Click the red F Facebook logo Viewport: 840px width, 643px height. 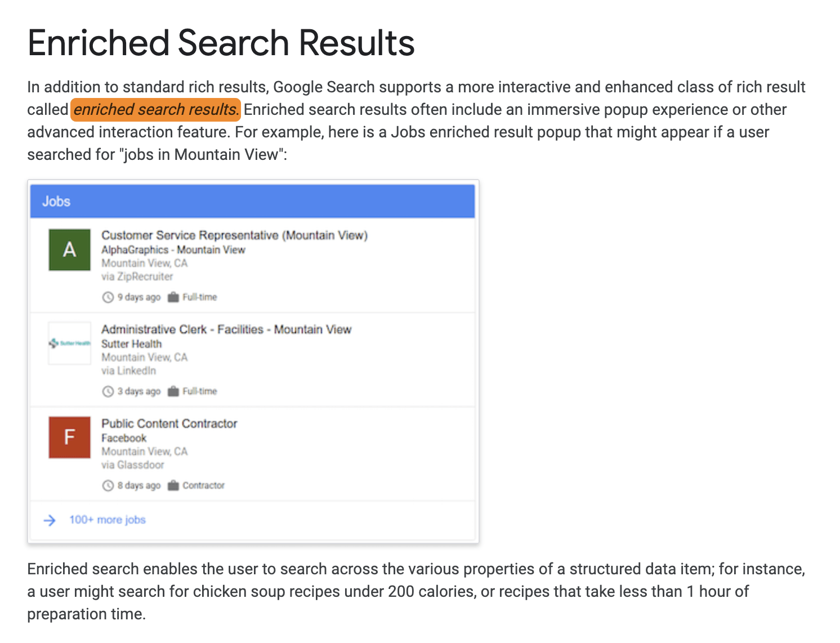point(69,438)
